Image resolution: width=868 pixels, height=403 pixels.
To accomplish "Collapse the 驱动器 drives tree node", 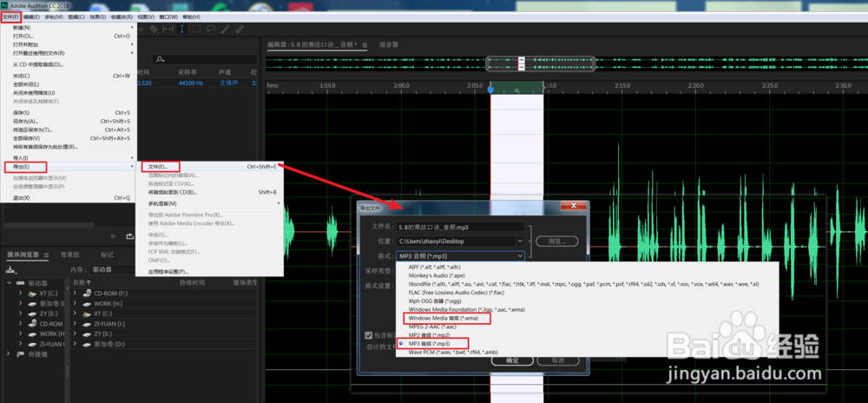I will 10,283.
